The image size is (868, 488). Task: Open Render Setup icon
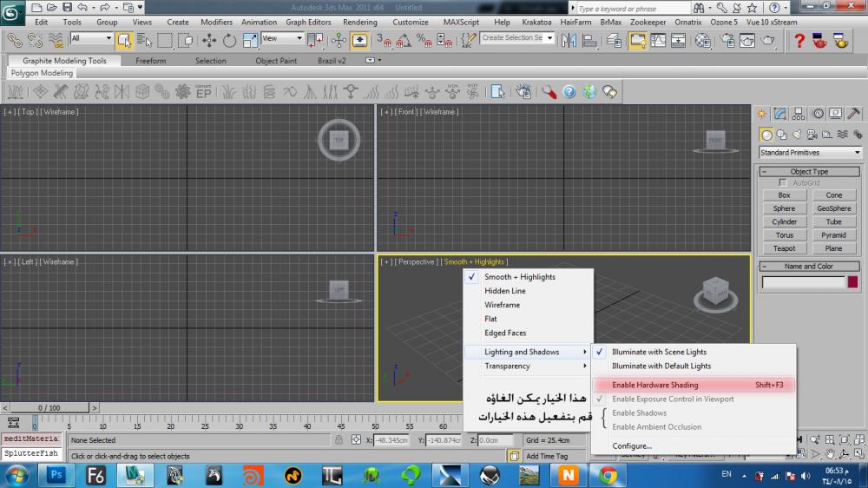point(727,41)
